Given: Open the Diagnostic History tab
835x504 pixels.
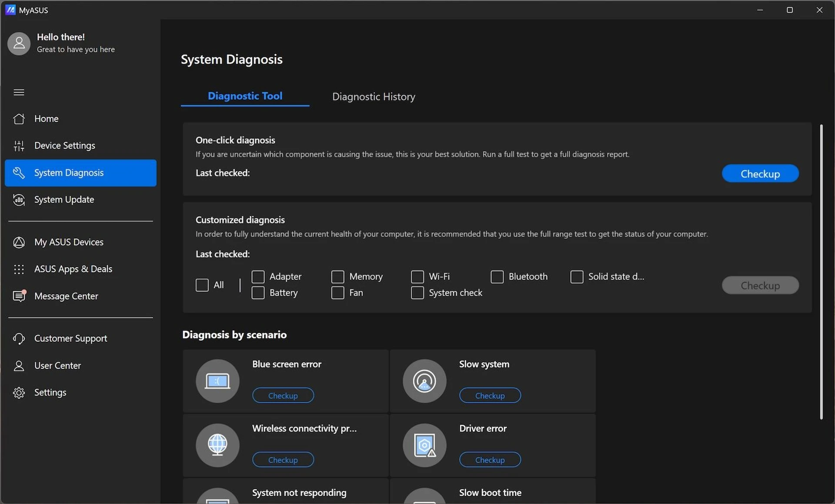Looking at the screenshot, I should (374, 97).
